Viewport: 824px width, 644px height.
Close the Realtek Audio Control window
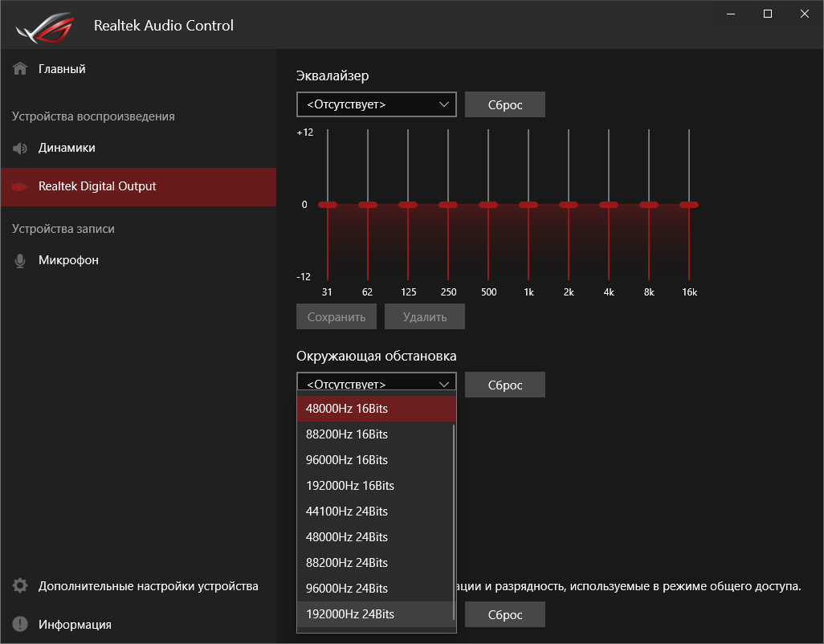point(805,14)
